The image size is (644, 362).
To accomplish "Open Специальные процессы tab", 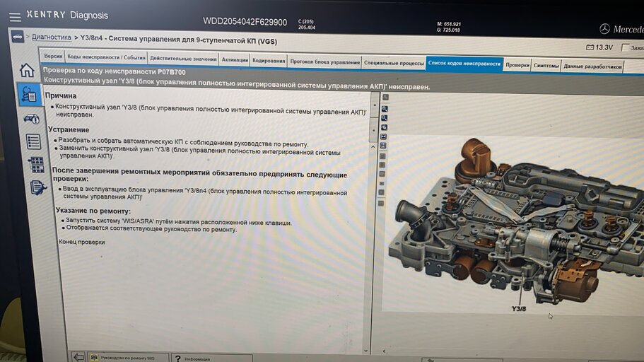I will click(394, 63).
